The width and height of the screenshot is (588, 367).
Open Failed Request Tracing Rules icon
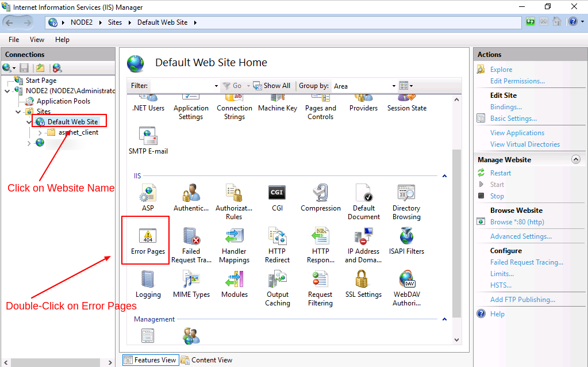point(191,245)
